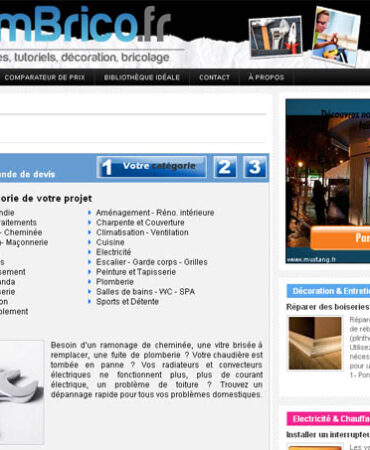Open the À PROPOS menu item
The height and width of the screenshot is (450, 370).
[266, 77]
